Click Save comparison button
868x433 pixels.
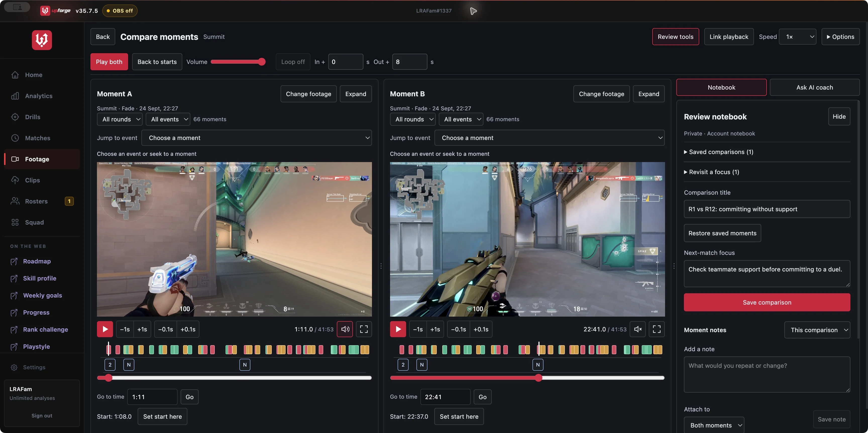pyautogui.click(x=767, y=303)
